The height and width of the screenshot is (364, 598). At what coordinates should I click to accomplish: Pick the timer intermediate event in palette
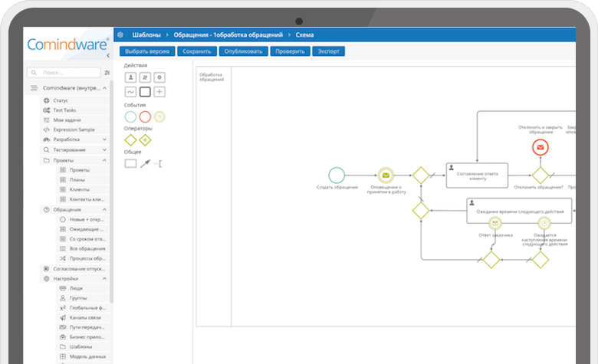point(159,116)
